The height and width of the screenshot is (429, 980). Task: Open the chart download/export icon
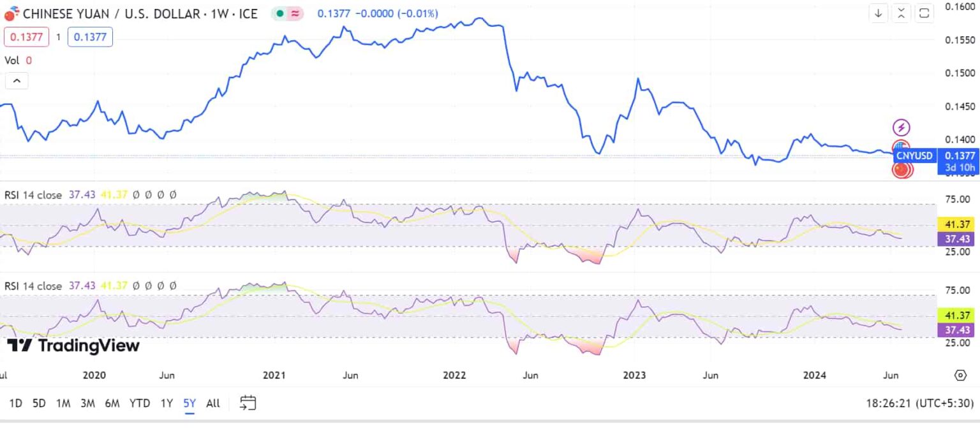coord(878,13)
